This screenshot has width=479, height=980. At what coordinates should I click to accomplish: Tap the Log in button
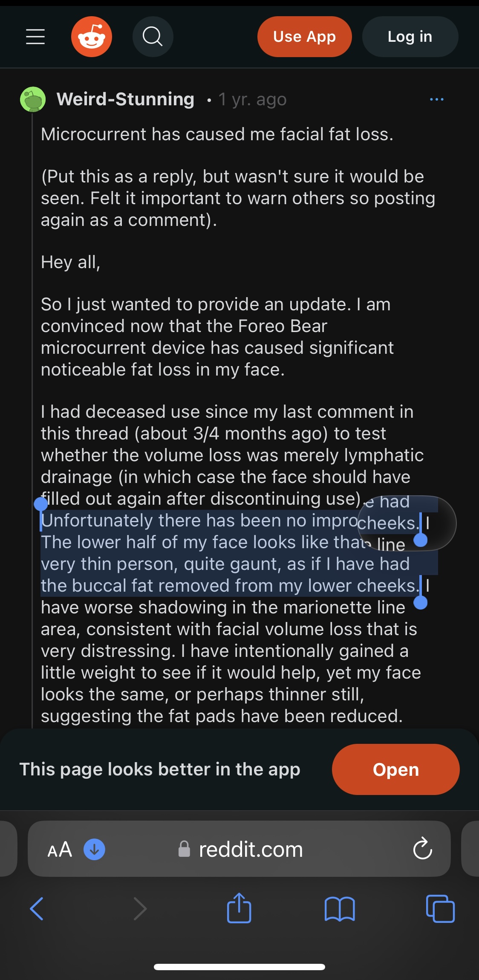(410, 37)
